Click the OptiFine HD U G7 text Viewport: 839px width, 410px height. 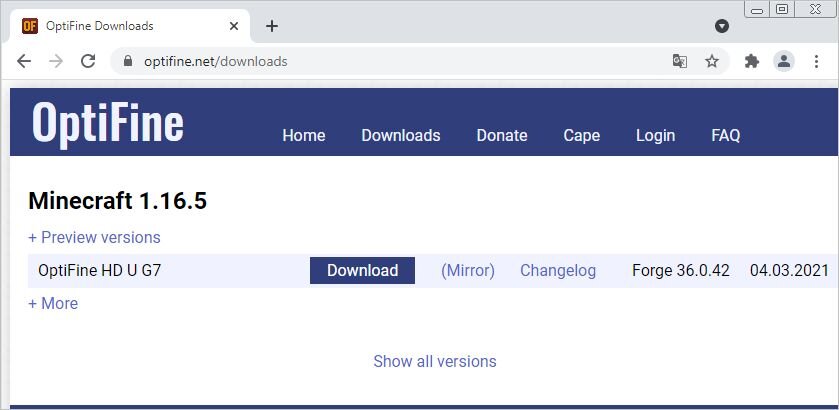pyautogui.click(x=100, y=270)
